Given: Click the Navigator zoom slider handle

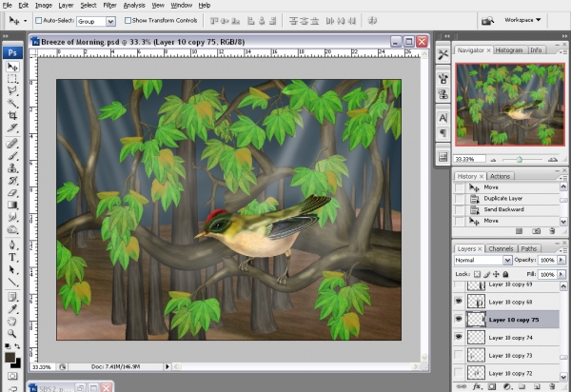Looking at the screenshot, I should pos(520,160).
